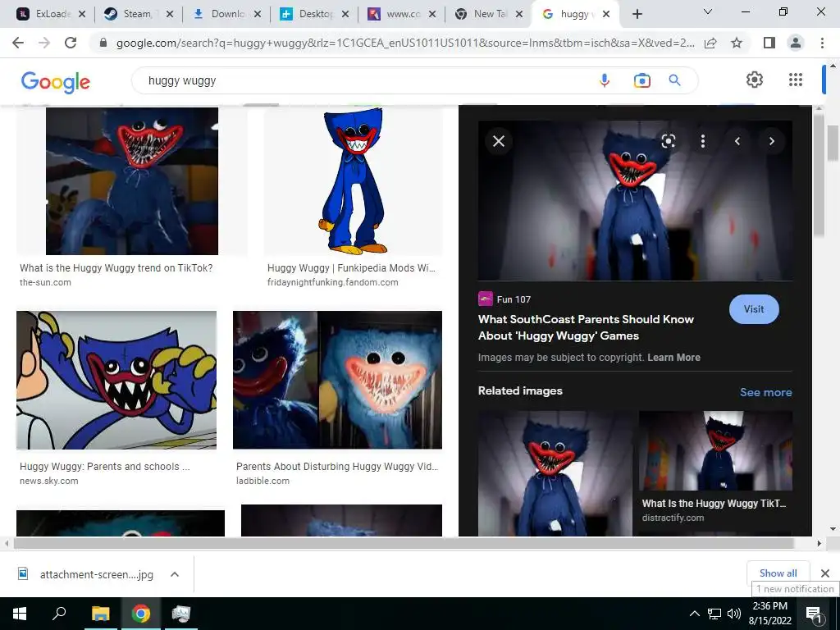Click the browser forward arrow

click(44, 43)
